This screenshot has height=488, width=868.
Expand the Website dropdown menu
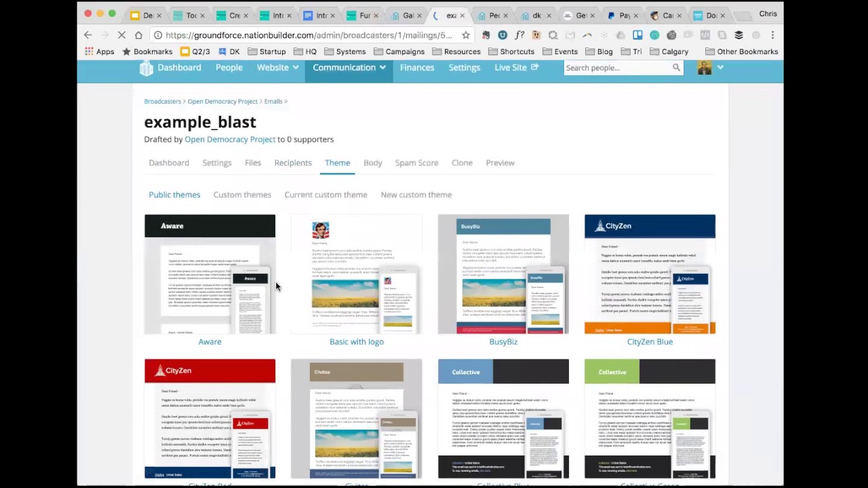277,68
